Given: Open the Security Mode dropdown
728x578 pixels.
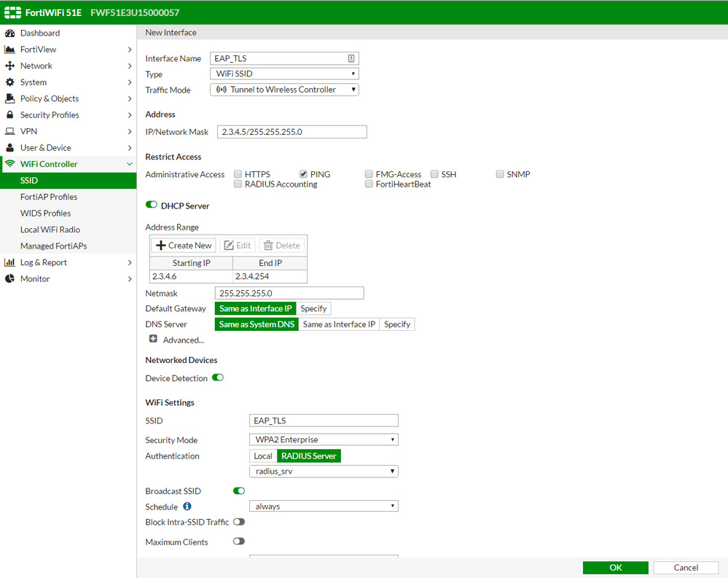Looking at the screenshot, I should pos(324,440).
